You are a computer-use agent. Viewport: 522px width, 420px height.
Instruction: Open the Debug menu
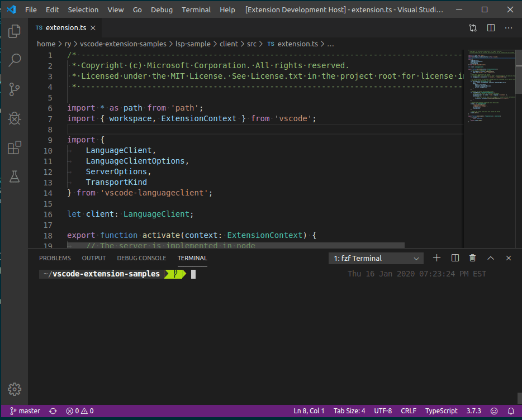[x=162, y=9]
